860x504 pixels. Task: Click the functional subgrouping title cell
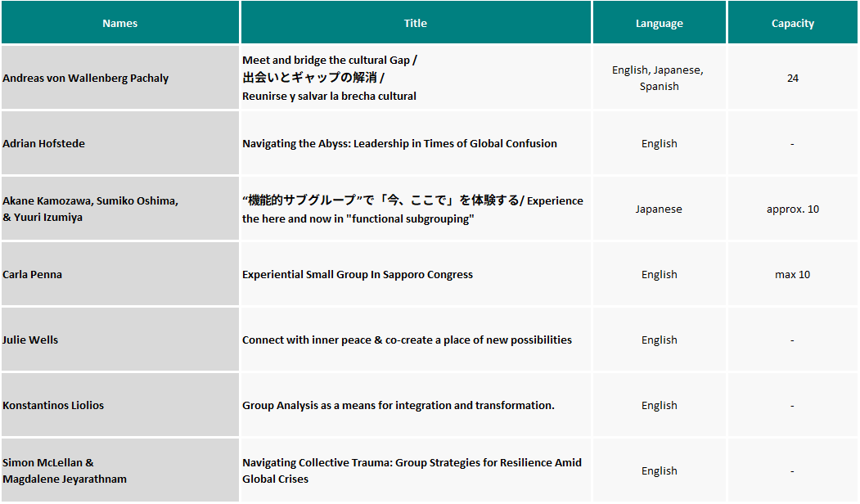coord(416,209)
